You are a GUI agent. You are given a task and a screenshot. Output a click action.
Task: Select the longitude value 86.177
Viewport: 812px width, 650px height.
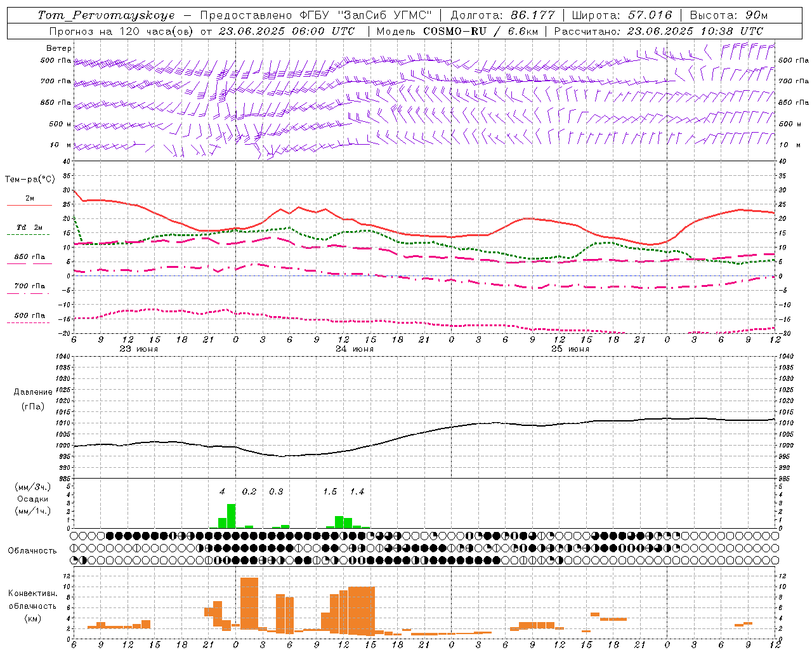tap(533, 15)
